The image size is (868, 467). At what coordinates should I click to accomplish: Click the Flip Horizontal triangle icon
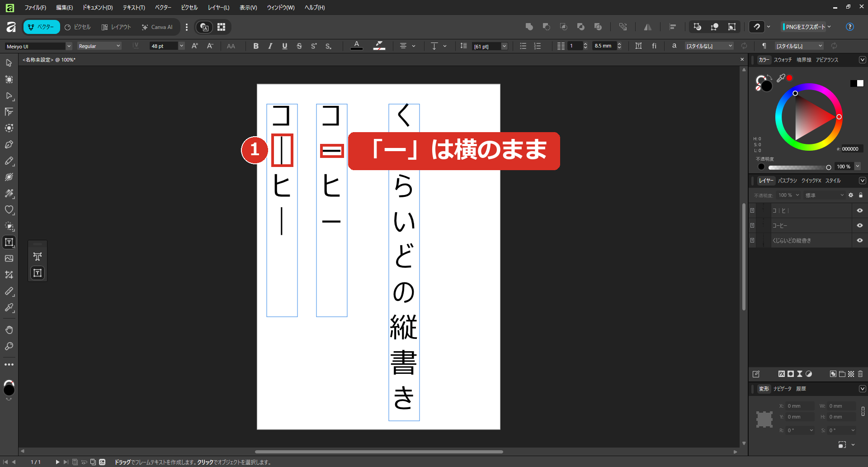[647, 27]
